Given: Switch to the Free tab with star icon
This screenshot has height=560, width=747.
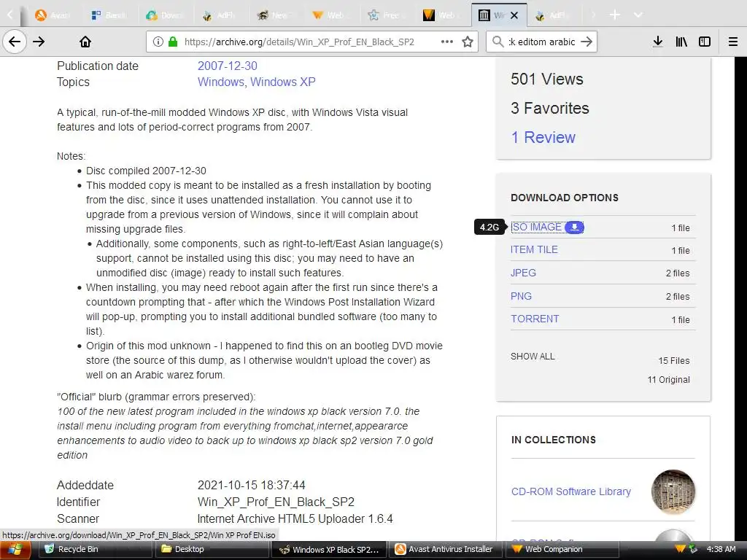Looking at the screenshot, I should (x=385, y=15).
